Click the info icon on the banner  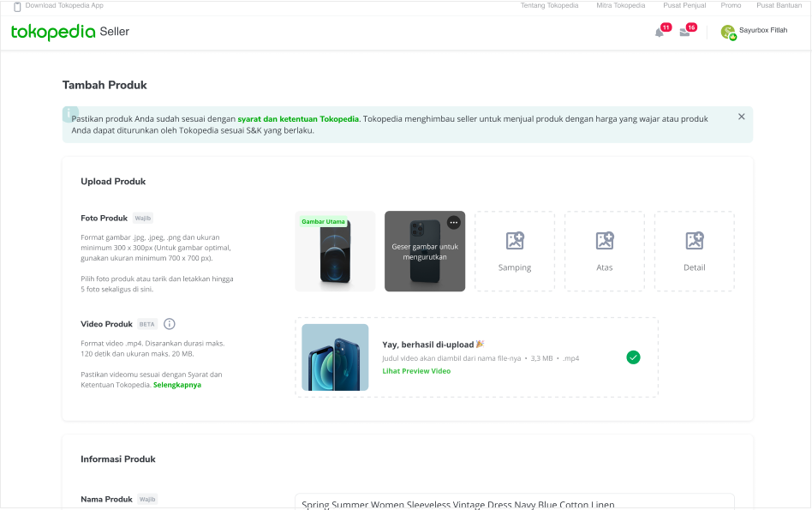pyautogui.click(x=69, y=113)
